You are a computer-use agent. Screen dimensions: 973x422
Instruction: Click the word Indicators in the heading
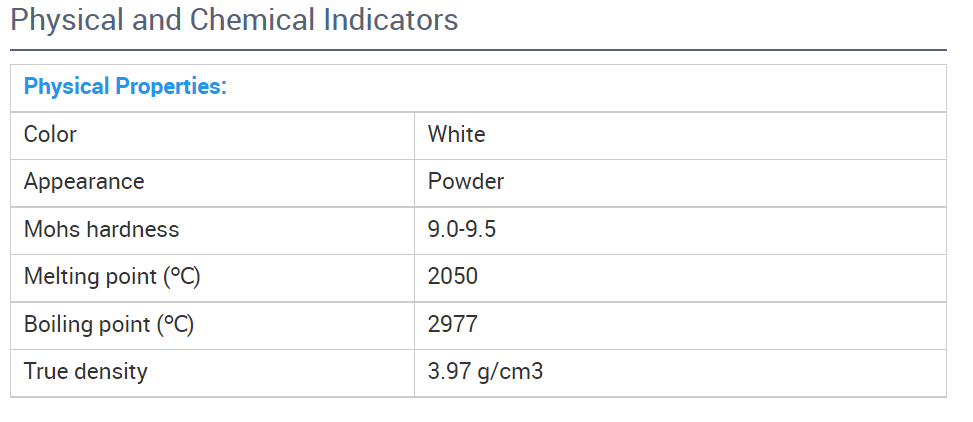pyautogui.click(x=391, y=19)
